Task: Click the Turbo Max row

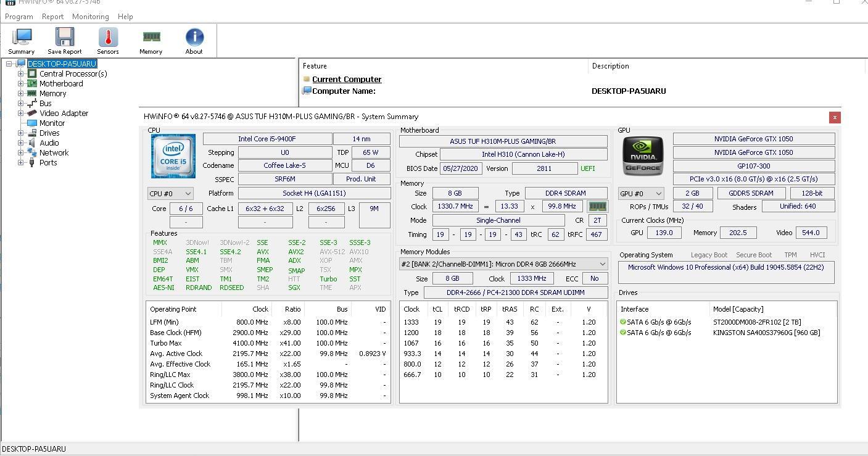Action: (x=268, y=343)
